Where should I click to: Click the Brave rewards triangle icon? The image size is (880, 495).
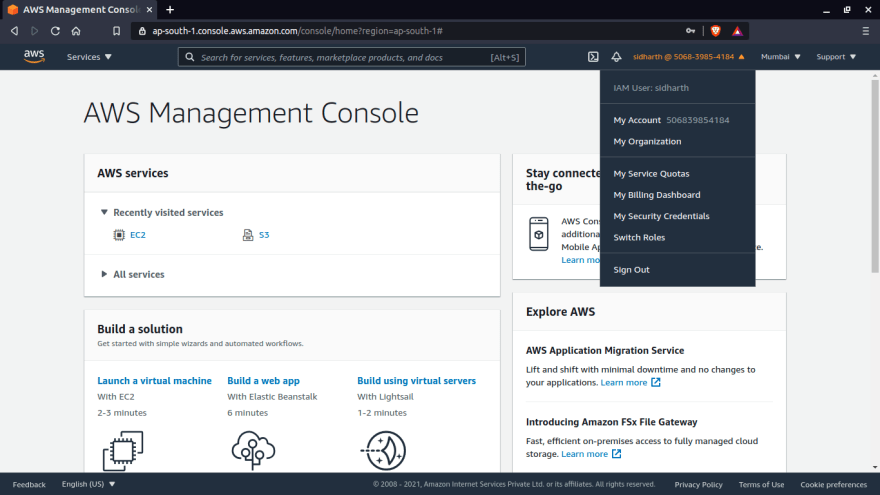(x=737, y=31)
